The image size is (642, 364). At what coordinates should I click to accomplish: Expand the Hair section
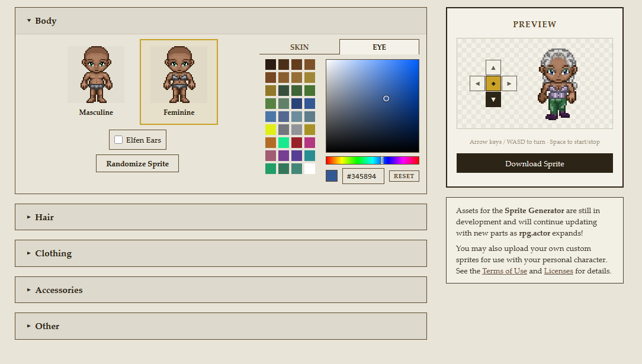[x=44, y=217]
